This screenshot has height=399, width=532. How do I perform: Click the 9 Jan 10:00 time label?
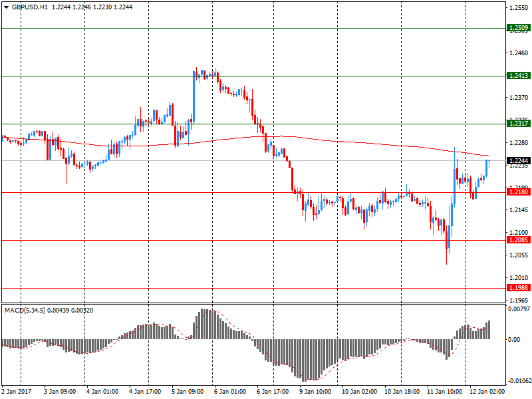[315, 392]
